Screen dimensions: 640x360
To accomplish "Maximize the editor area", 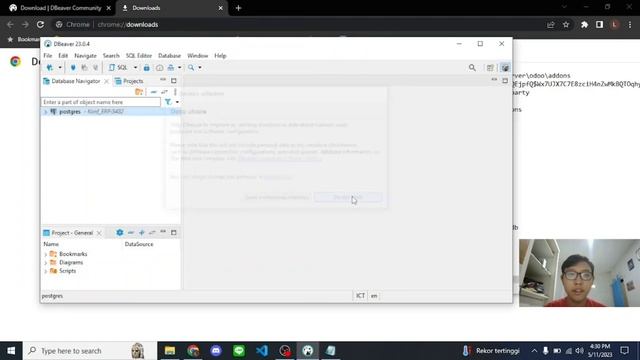I will (x=505, y=81).
